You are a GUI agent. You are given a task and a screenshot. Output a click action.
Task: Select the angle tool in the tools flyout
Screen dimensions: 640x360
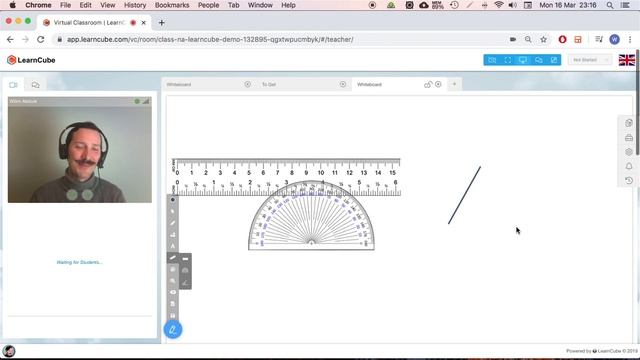pyautogui.click(x=185, y=282)
